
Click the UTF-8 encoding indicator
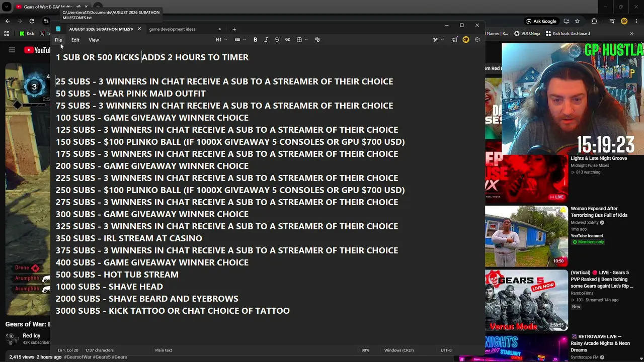(446, 350)
